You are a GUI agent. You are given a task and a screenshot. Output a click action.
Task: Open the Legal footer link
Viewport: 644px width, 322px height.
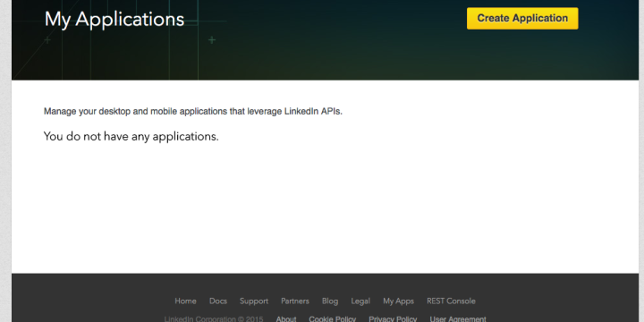[360, 301]
